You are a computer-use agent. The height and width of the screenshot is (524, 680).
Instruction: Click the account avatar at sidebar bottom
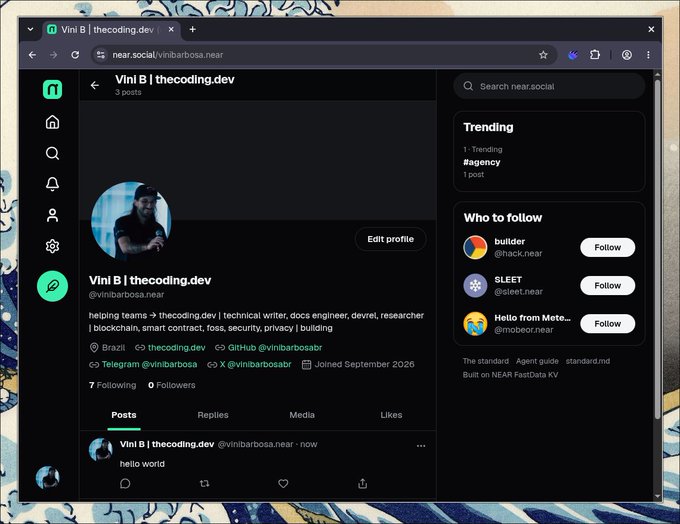tap(48, 478)
